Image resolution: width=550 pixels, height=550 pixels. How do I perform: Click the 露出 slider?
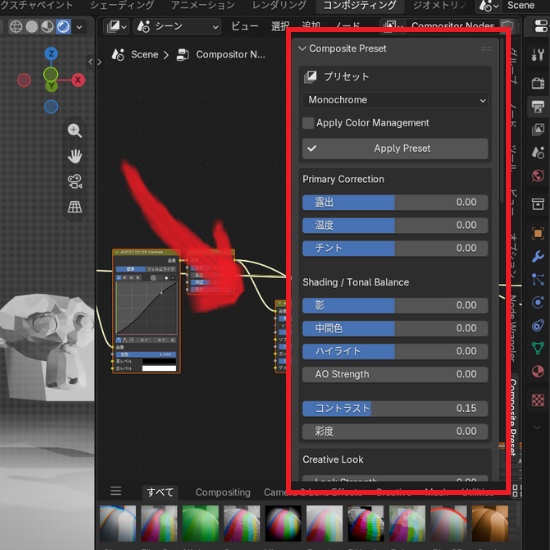click(395, 202)
